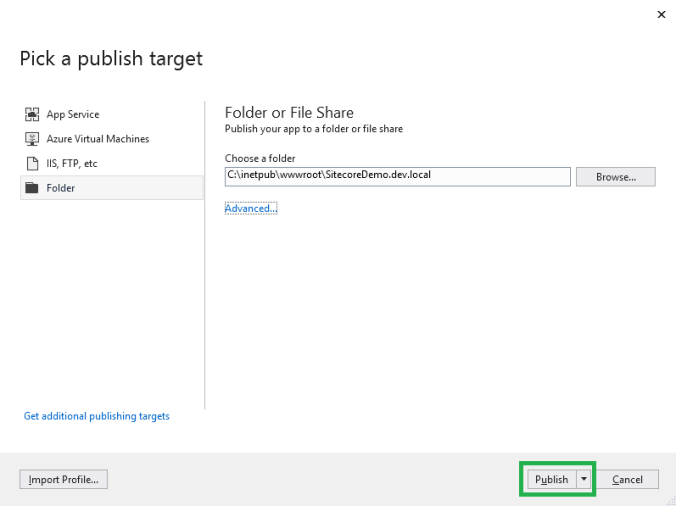Click the Azure Virtual Machines icon

pyautogui.click(x=31, y=139)
